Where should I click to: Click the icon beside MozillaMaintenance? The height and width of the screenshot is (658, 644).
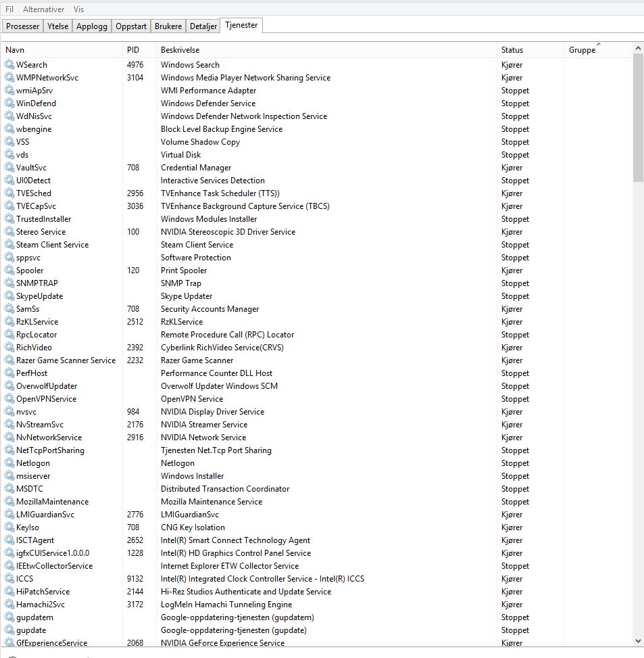coord(9,502)
